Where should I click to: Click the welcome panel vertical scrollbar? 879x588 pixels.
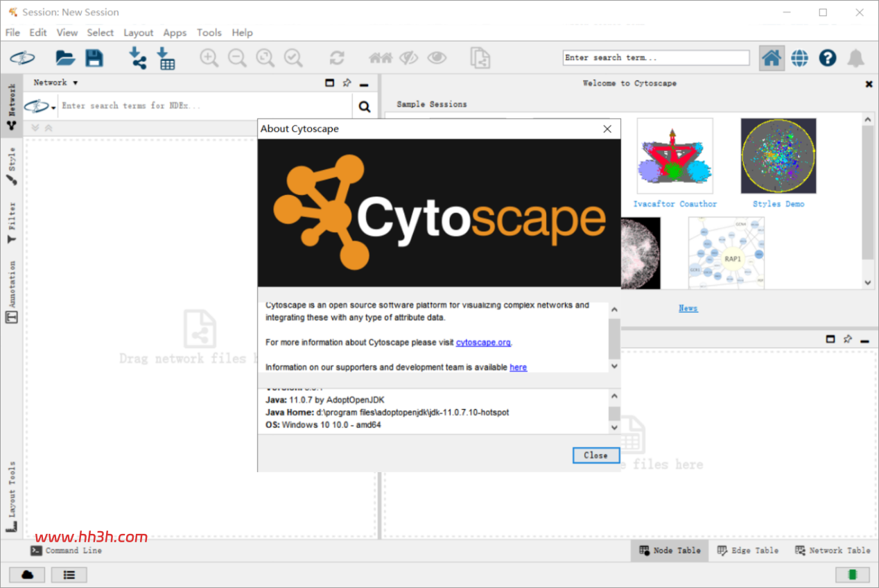point(868,201)
